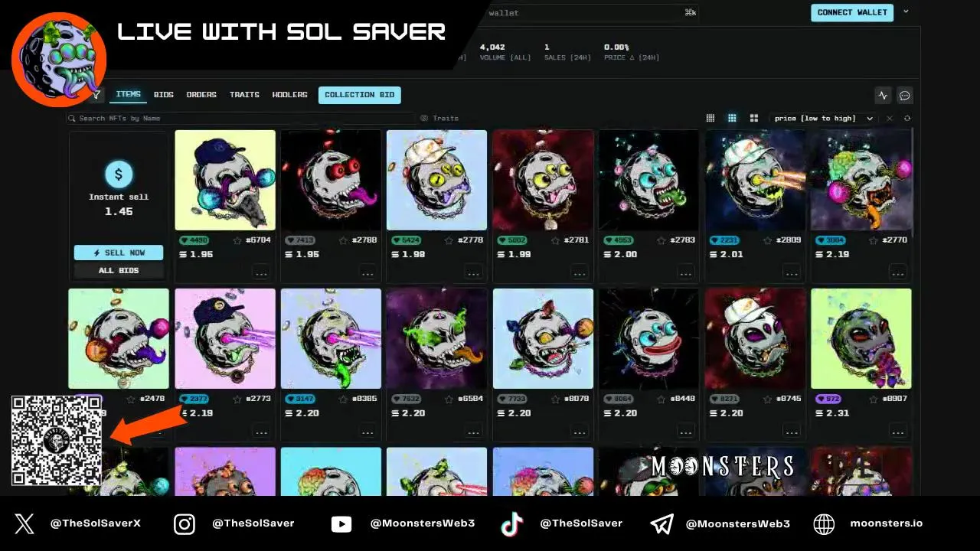Screen dimensions: 980x551
Task: Favorite item #2788 with its star
Action: 344,240
